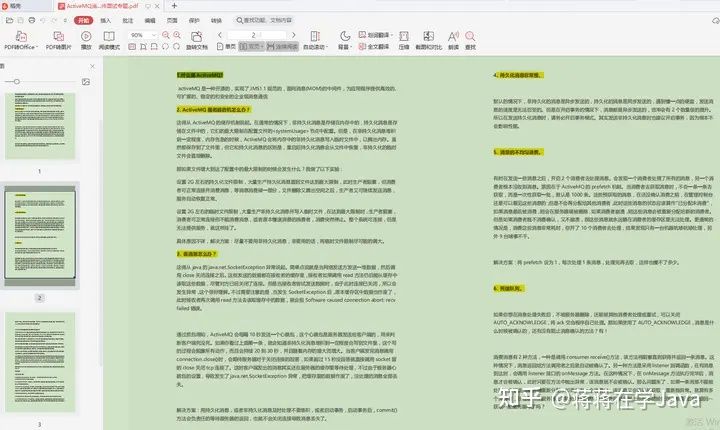Image resolution: width=720 pixels, height=430 pixels.
Task: Click the 背景 moon icon
Action: (345, 36)
